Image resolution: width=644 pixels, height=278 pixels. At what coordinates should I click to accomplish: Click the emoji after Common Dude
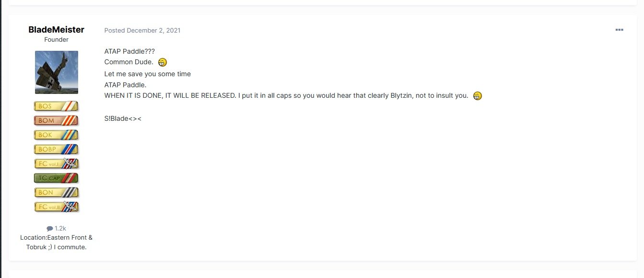pos(163,62)
